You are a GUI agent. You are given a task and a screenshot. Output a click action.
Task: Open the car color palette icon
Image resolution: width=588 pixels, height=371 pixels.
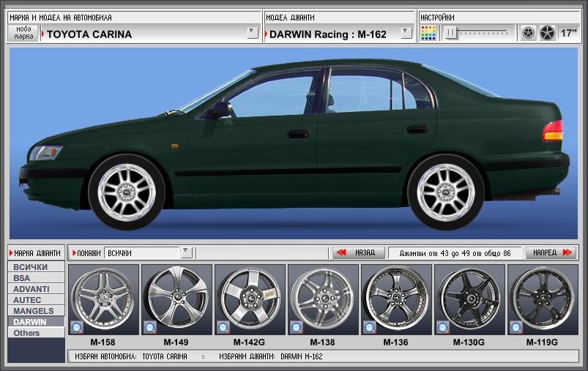pos(428,34)
